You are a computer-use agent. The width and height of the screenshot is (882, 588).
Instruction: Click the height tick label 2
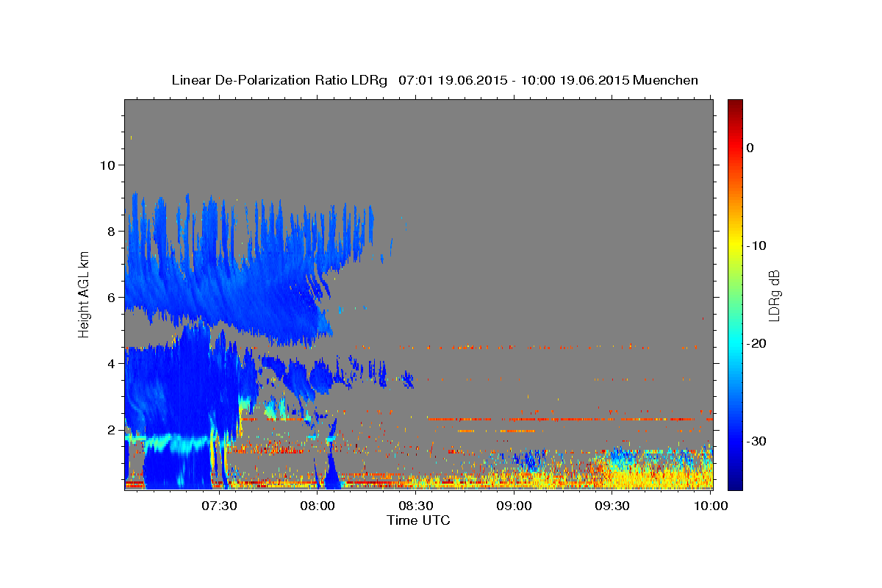click(x=110, y=429)
